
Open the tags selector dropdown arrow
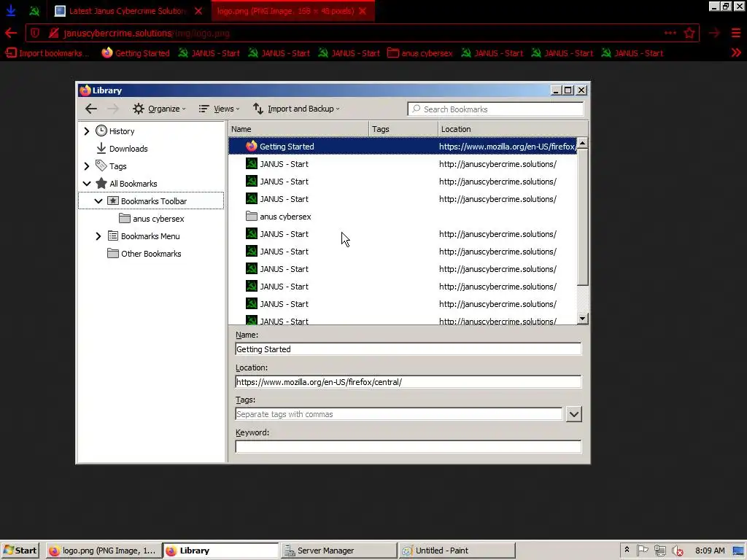(574, 414)
